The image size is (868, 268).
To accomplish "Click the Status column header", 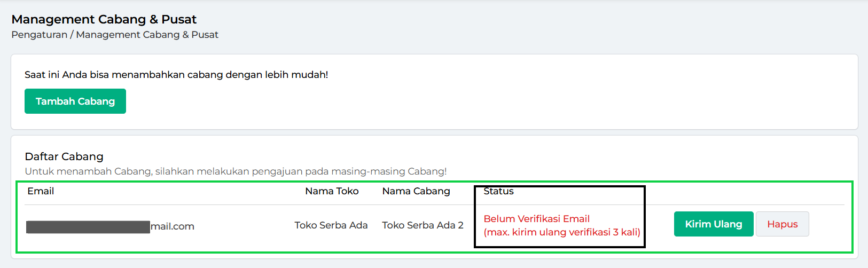I will pyautogui.click(x=498, y=191).
